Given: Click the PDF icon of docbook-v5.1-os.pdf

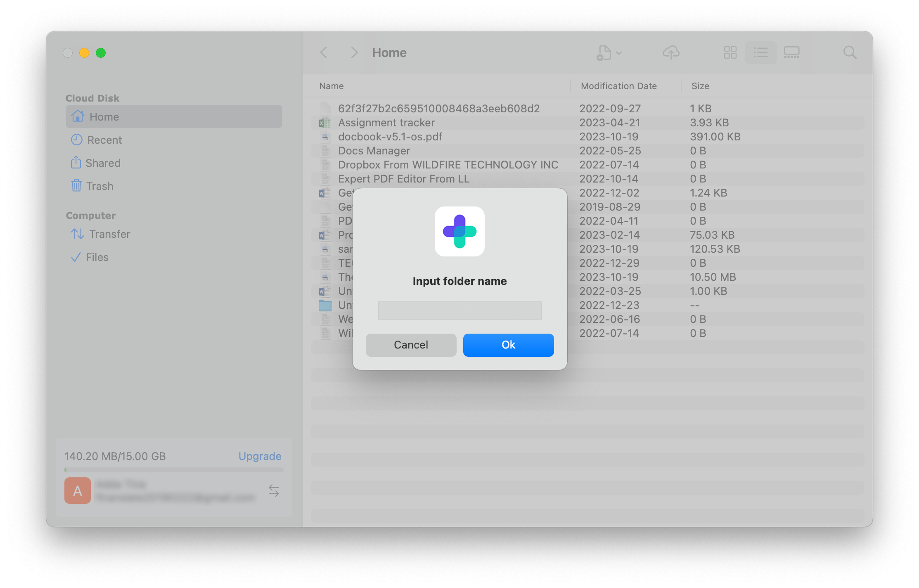Looking at the screenshot, I should (325, 137).
